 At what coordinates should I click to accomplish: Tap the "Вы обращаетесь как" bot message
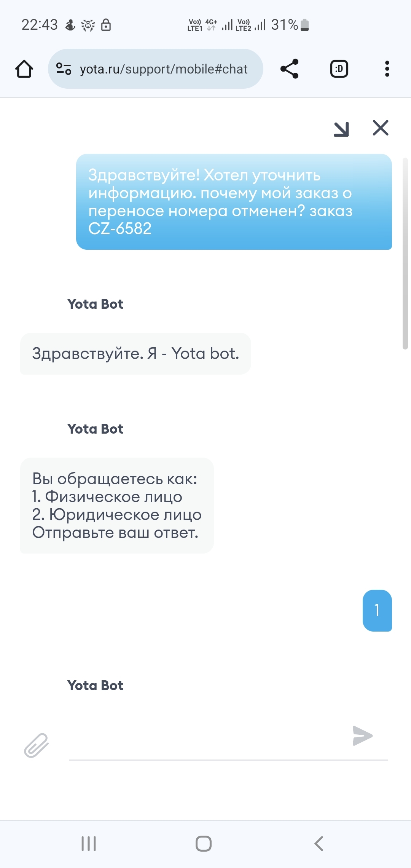[116, 505]
